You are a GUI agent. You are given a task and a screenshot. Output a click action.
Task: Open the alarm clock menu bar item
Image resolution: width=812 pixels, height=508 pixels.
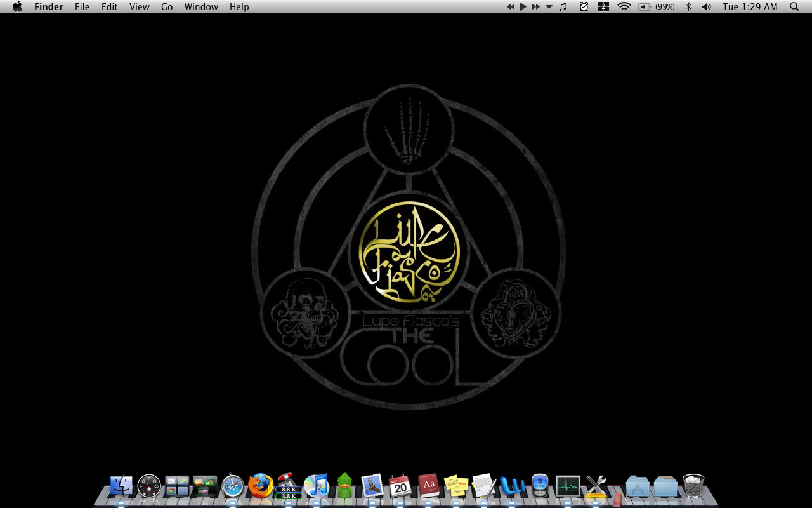584,7
